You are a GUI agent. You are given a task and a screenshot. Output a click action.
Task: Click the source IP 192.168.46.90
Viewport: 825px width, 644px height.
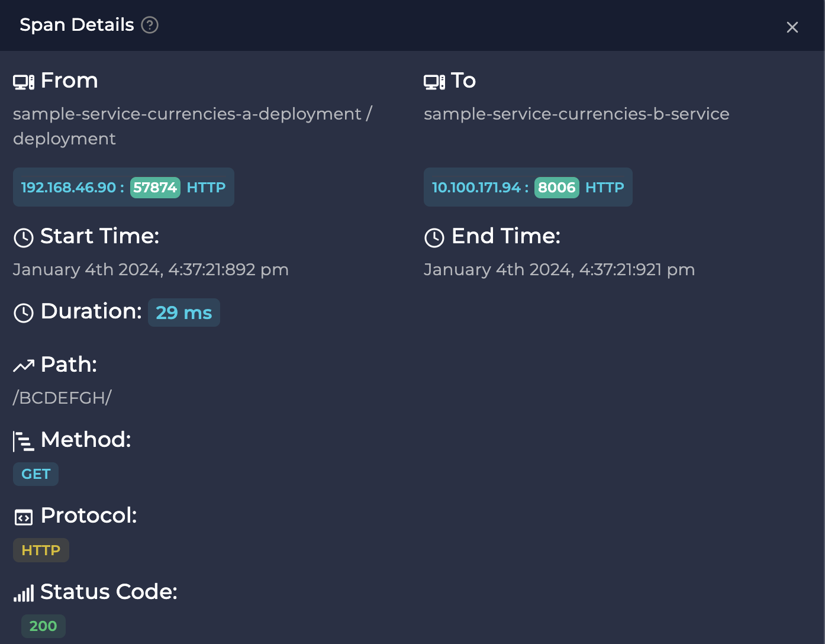coord(69,188)
